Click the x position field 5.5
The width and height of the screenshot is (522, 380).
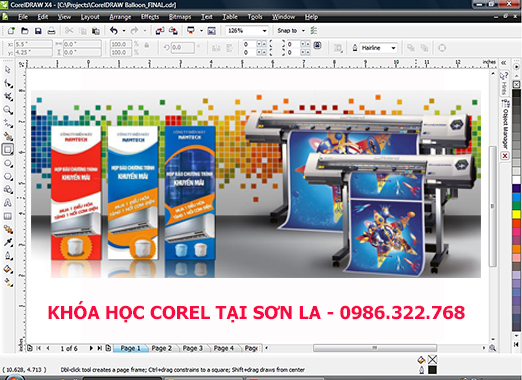(33, 44)
